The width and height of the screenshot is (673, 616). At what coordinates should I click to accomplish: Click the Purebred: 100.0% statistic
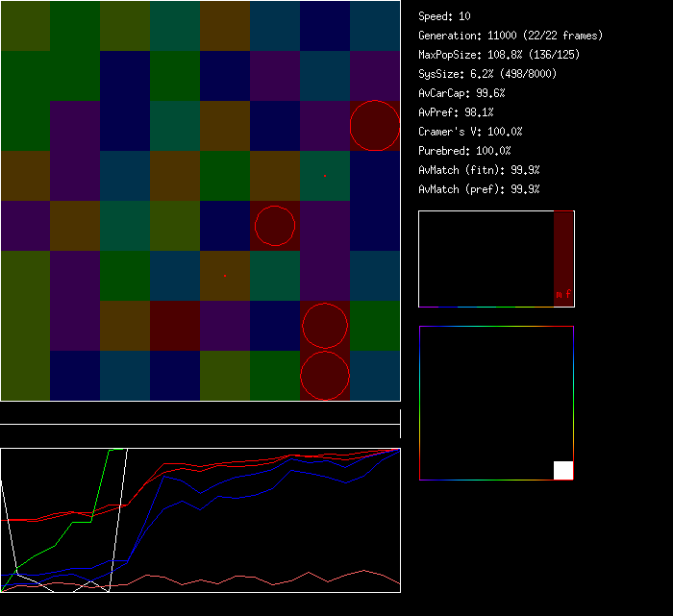point(464,151)
